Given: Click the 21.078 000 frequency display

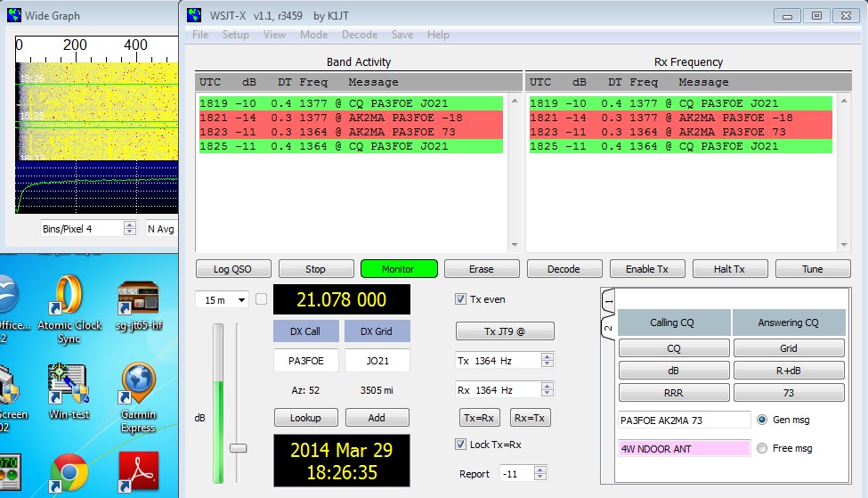Looking at the screenshot, I should (x=342, y=299).
